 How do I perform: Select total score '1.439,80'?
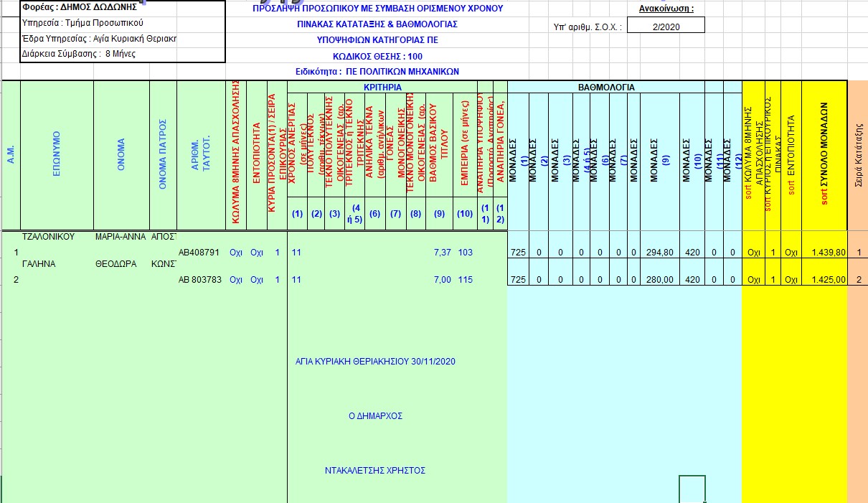(829, 253)
